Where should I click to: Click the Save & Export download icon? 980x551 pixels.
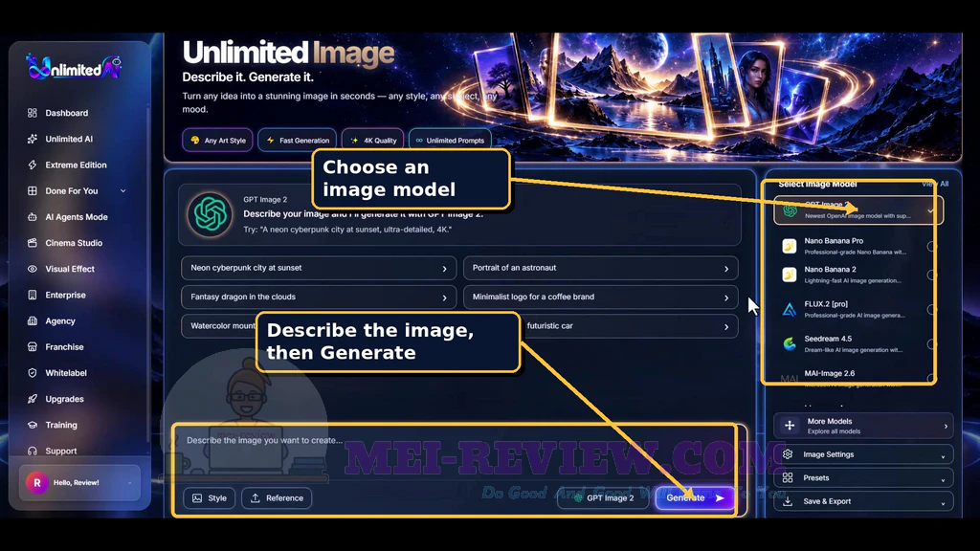coord(788,501)
